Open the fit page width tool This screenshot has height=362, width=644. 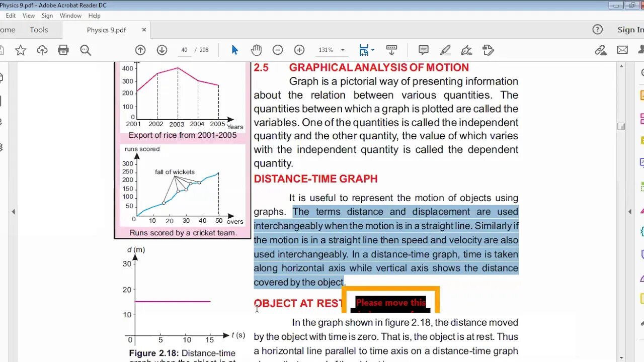(x=364, y=50)
